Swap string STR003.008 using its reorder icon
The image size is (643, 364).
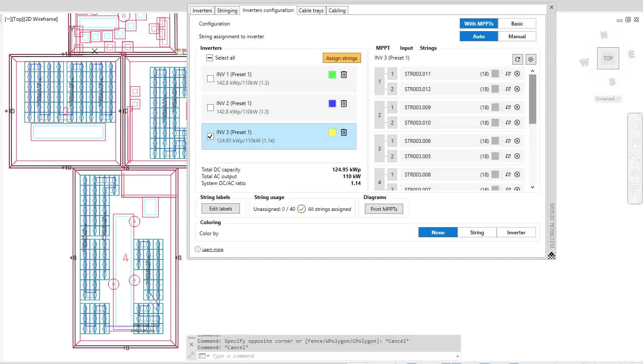coord(508,174)
